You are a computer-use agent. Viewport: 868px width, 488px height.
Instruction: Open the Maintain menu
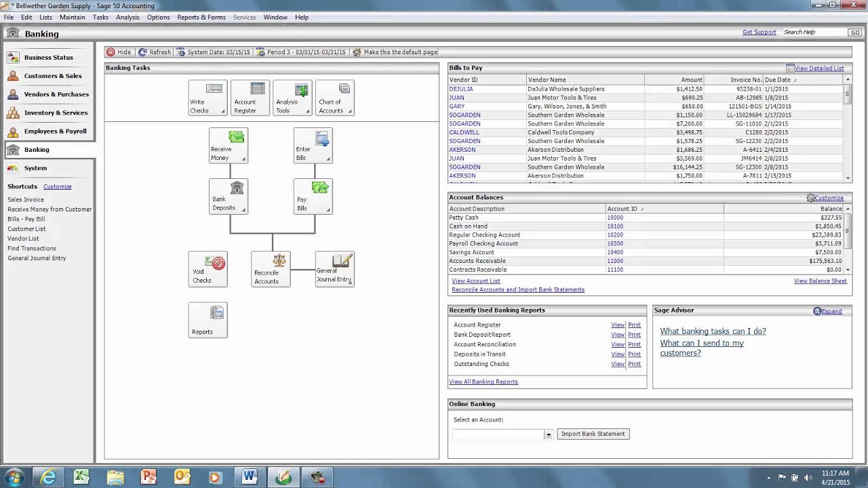coord(73,17)
